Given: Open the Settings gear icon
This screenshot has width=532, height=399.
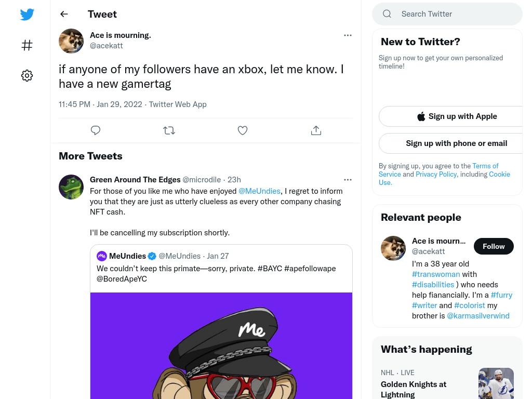Looking at the screenshot, I should [x=27, y=75].
